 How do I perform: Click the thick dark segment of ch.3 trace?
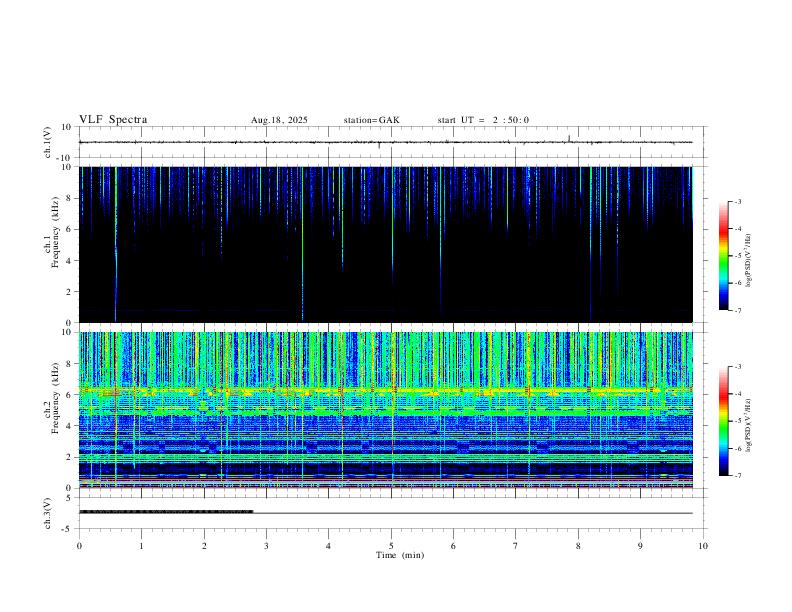click(165, 511)
